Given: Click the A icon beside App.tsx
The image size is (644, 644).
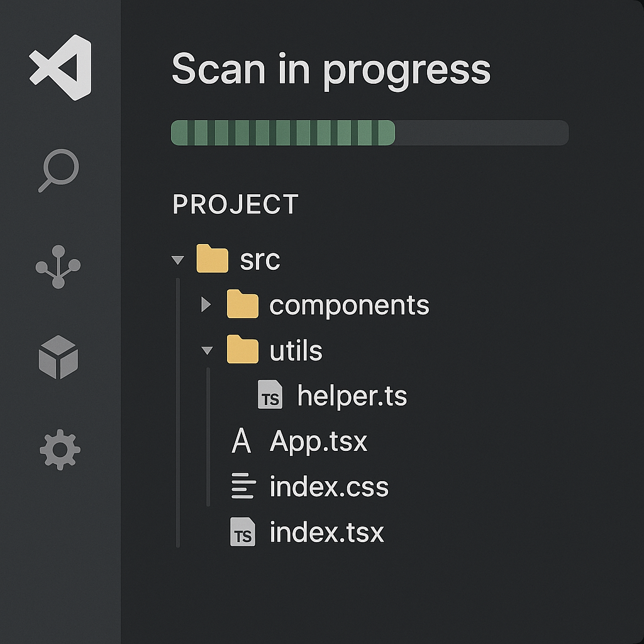Looking at the screenshot, I should tap(241, 440).
